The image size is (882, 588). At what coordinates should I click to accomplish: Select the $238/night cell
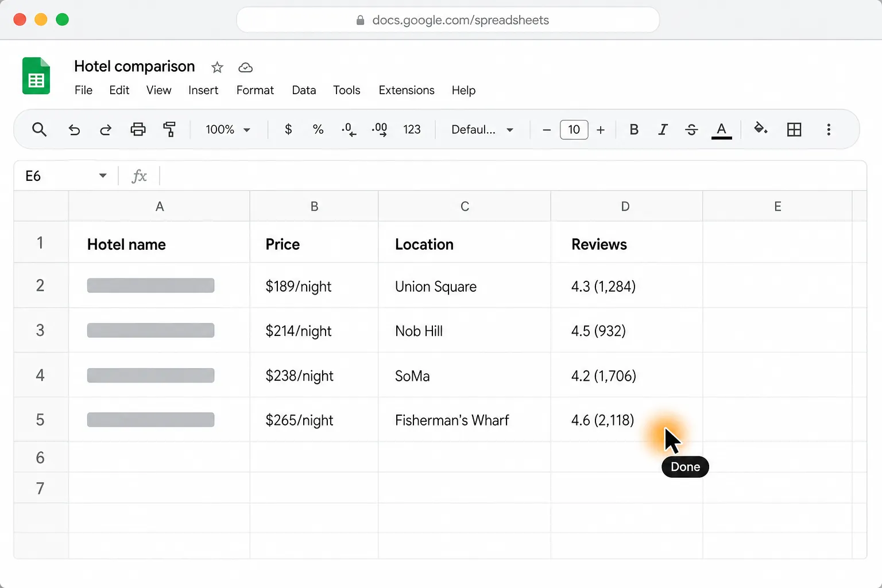point(314,375)
